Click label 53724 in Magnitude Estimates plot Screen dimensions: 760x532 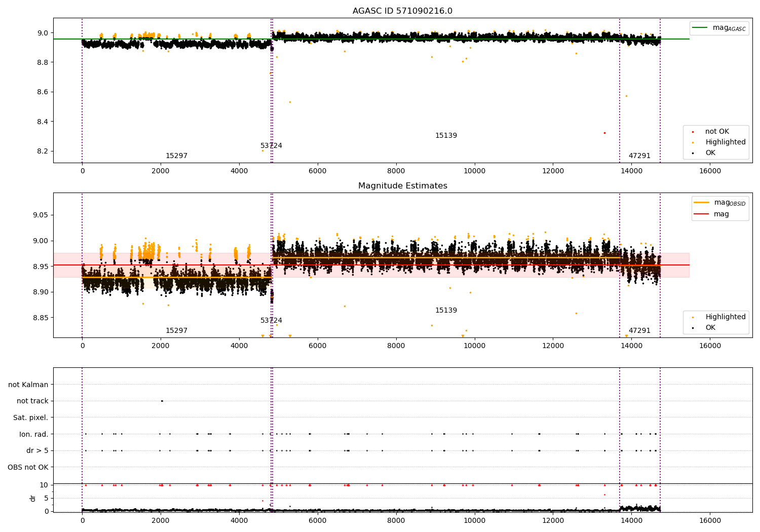[x=271, y=321]
